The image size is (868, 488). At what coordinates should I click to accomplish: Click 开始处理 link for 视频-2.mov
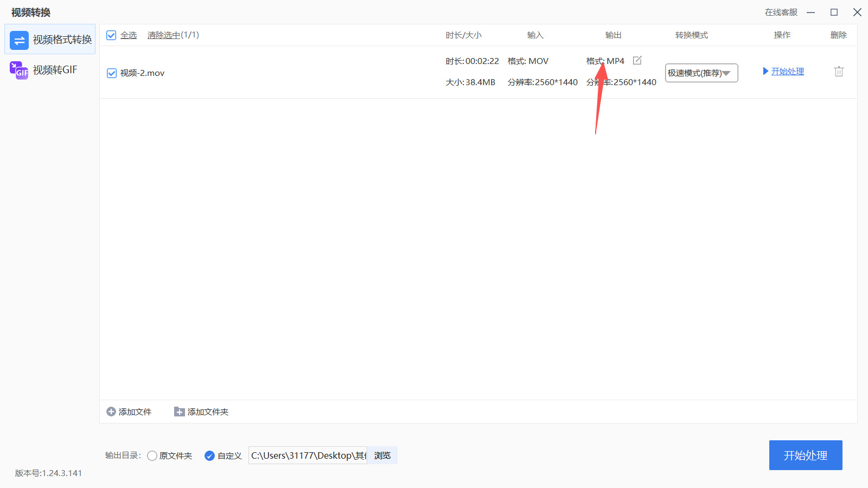point(788,71)
